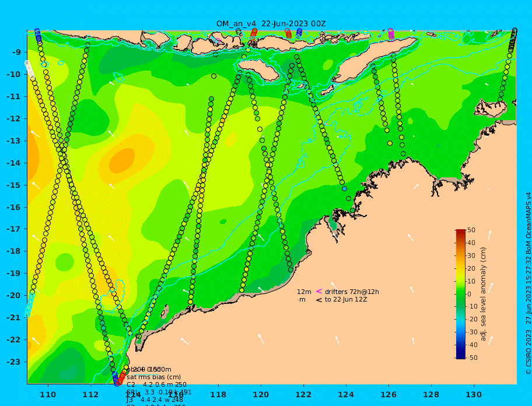
Task: Click the magenta drifter arrow in the legend
Action: (x=319, y=291)
